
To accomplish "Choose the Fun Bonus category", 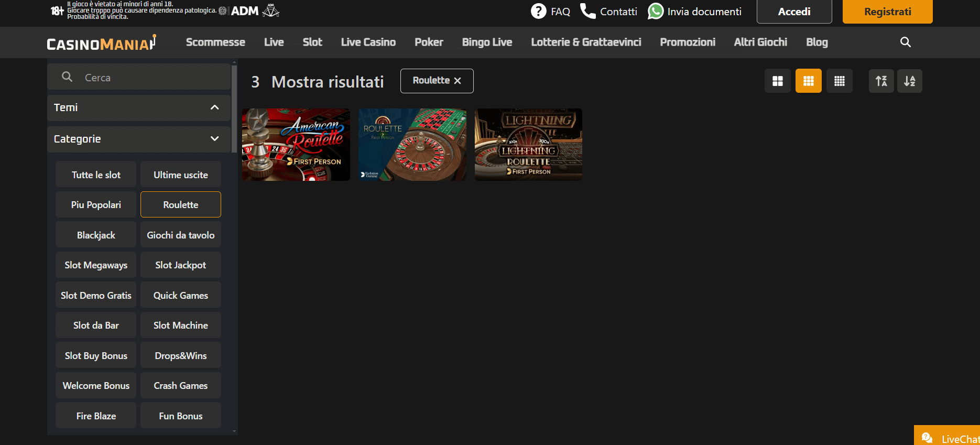I will (x=181, y=416).
